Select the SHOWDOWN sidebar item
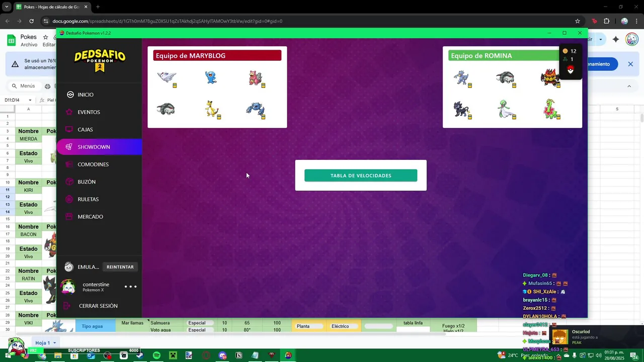The height and width of the screenshot is (362, 644). pos(99,147)
